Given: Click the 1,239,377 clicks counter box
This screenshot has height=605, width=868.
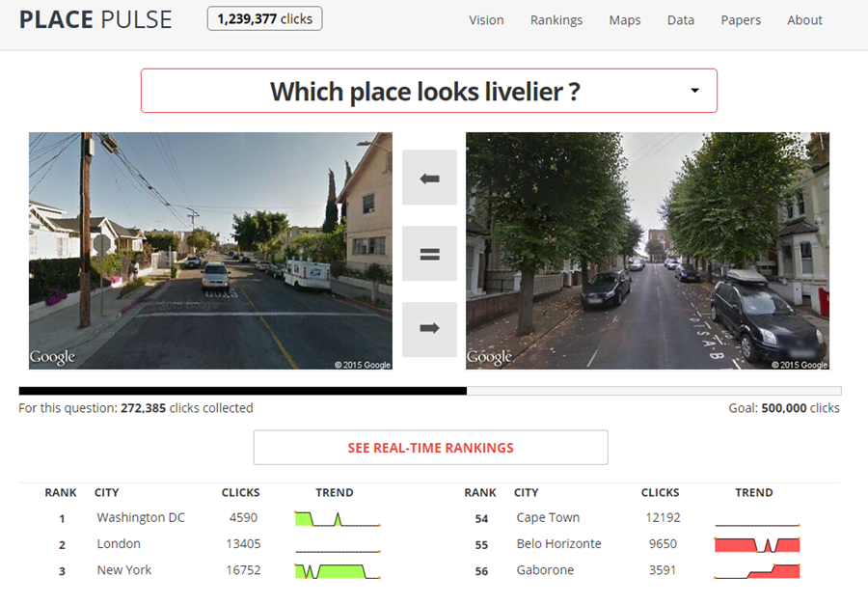Looking at the screenshot, I should (x=264, y=19).
